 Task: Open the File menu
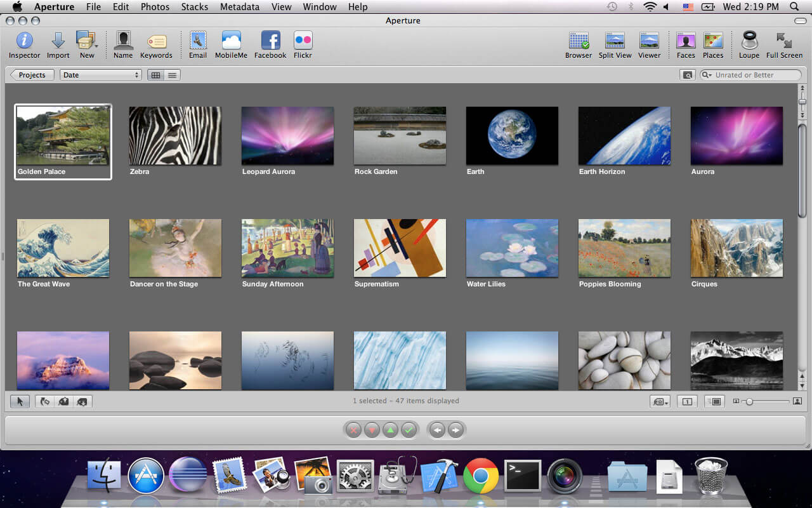pos(93,7)
